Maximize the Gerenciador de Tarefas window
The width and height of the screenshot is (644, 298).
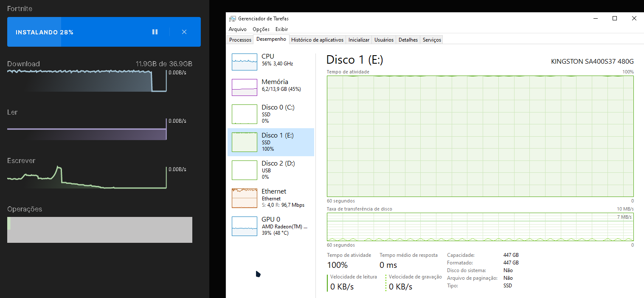615,18
